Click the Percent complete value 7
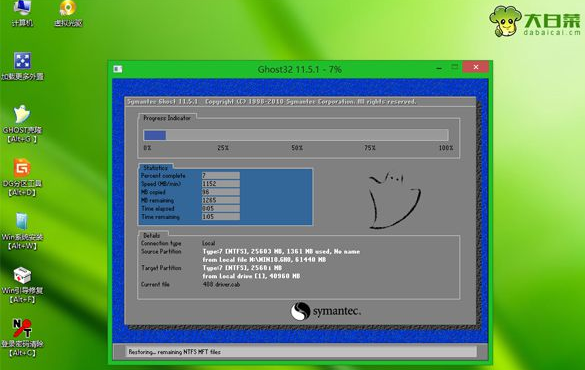Image resolution: width=585 pixels, height=370 pixels. click(x=220, y=175)
